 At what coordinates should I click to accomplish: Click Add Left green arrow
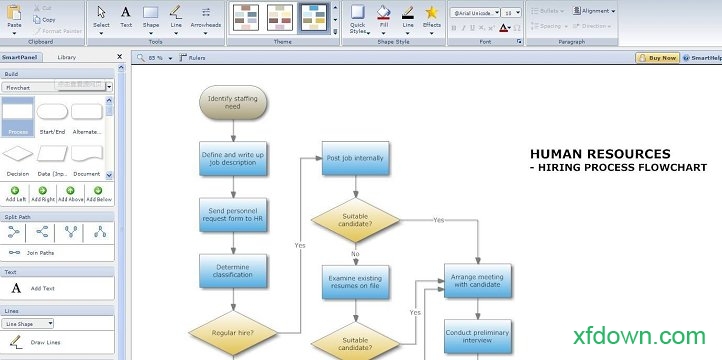coord(15,191)
